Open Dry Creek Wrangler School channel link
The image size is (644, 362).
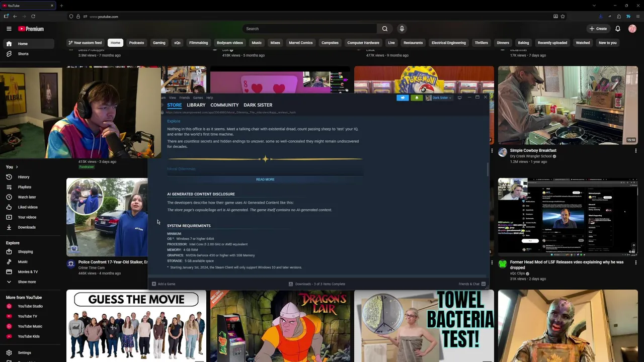(x=530, y=156)
